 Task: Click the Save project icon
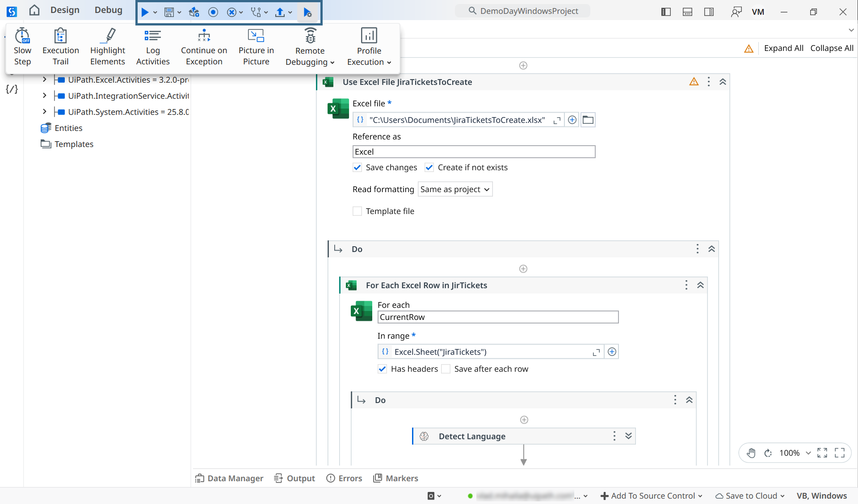(x=169, y=12)
